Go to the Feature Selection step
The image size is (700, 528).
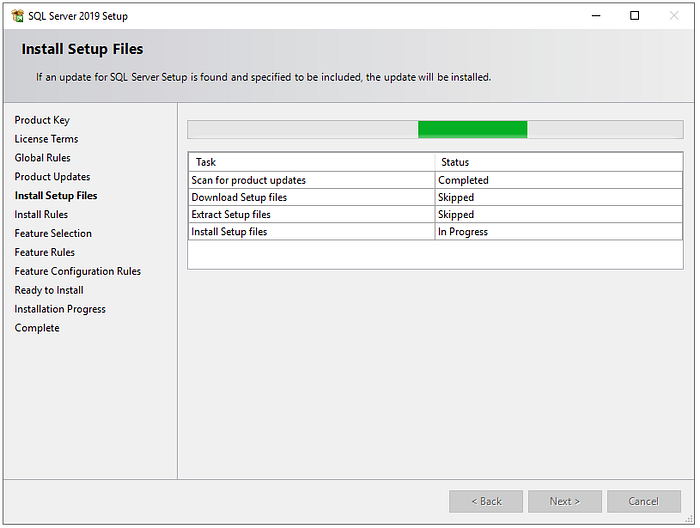pos(53,233)
